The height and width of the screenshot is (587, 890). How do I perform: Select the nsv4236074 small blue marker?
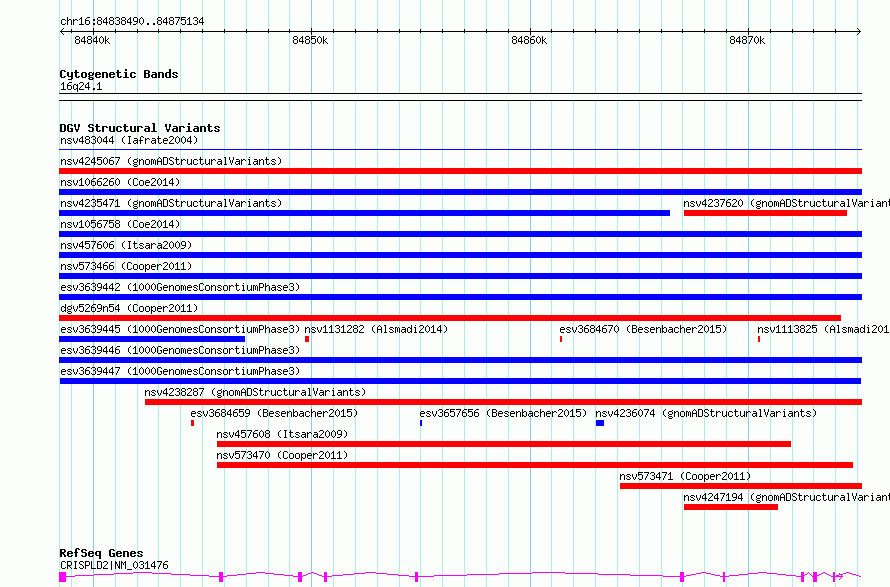coord(600,423)
